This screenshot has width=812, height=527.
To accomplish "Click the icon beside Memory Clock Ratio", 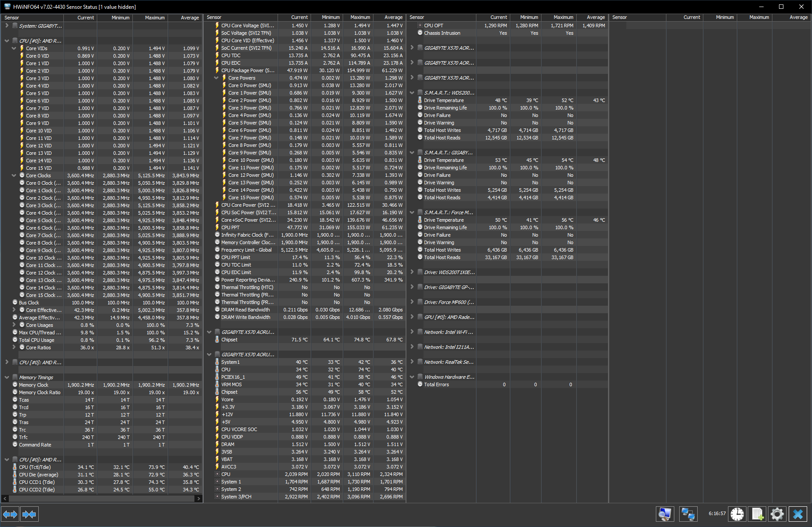I will [x=15, y=392].
